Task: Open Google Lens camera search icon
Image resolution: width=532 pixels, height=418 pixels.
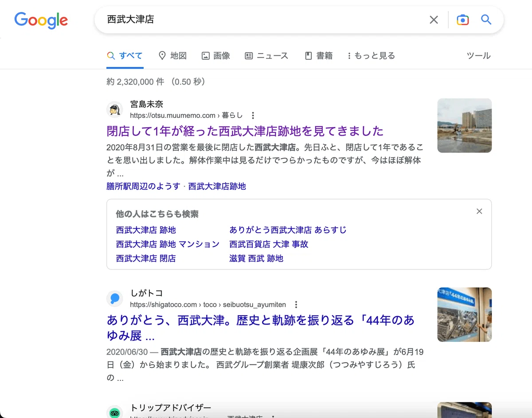Action: pos(462,20)
